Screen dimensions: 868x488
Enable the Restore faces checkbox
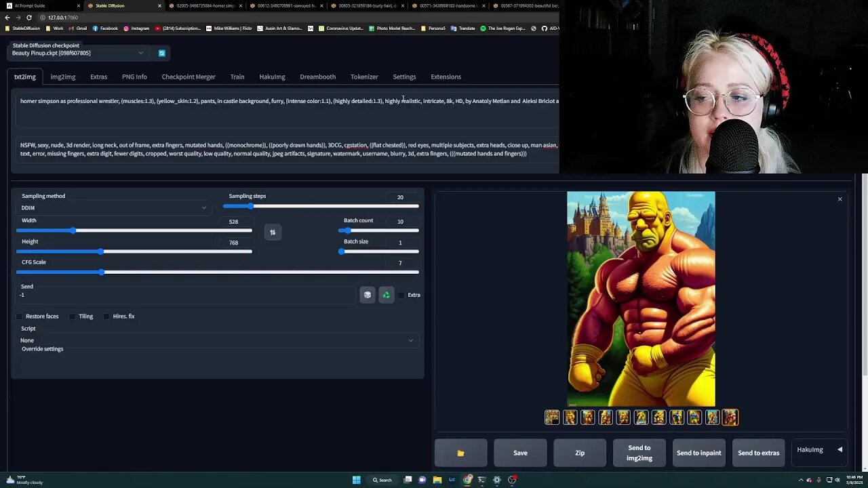point(20,317)
